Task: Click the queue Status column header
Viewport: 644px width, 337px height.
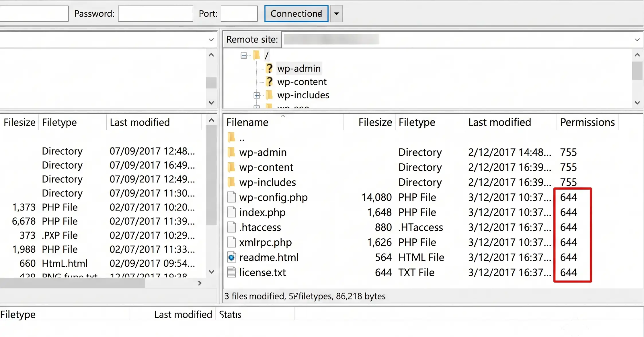Action: click(230, 315)
